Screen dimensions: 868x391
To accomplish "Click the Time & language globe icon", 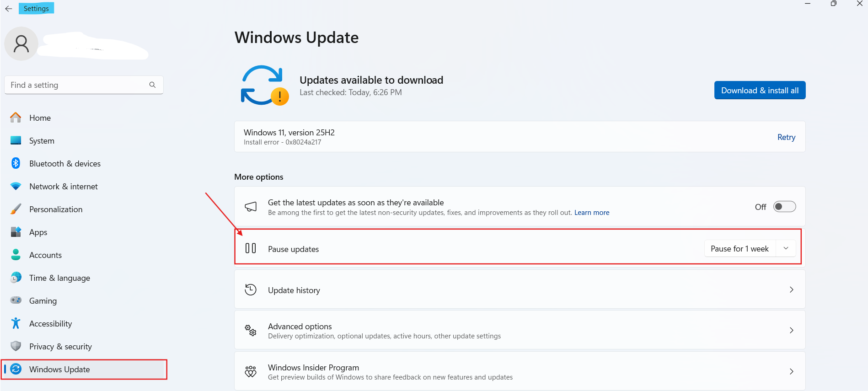I will click(x=16, y=278).
